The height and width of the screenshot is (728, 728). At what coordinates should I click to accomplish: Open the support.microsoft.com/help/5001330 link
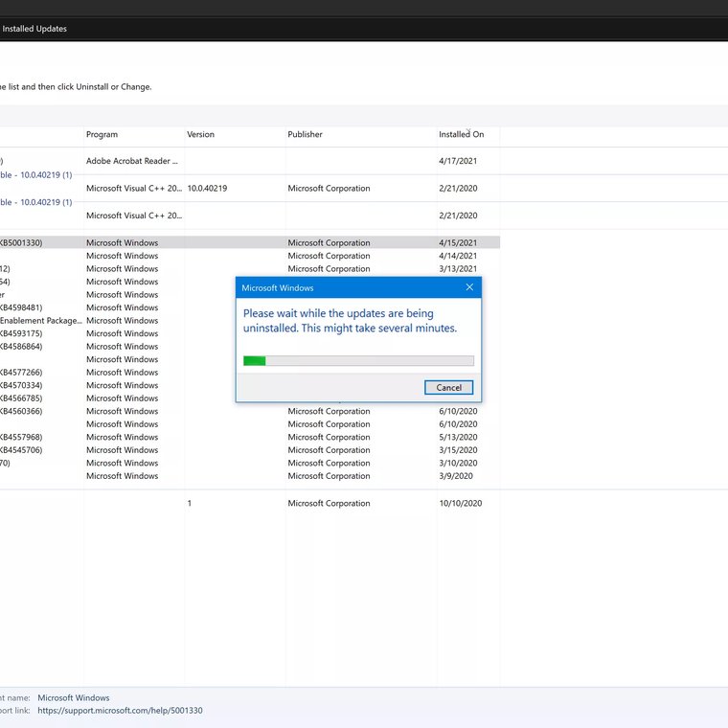pos(120,711)
